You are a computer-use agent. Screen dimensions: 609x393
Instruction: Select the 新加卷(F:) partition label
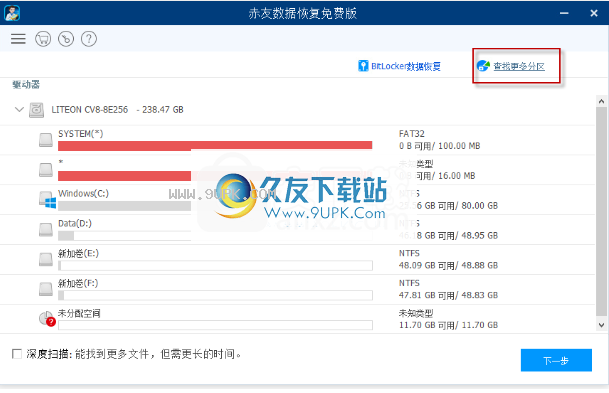(78, 283)
